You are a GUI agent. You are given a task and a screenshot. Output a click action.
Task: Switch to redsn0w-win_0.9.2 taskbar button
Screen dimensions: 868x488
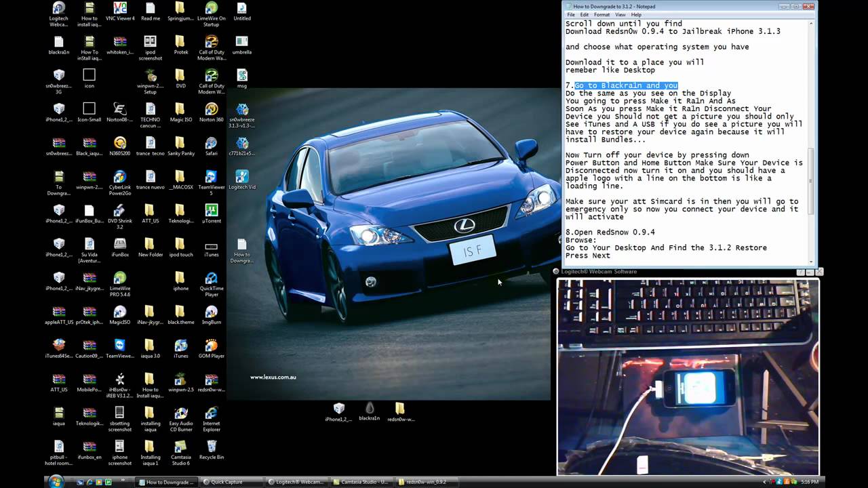pos(427,482)
